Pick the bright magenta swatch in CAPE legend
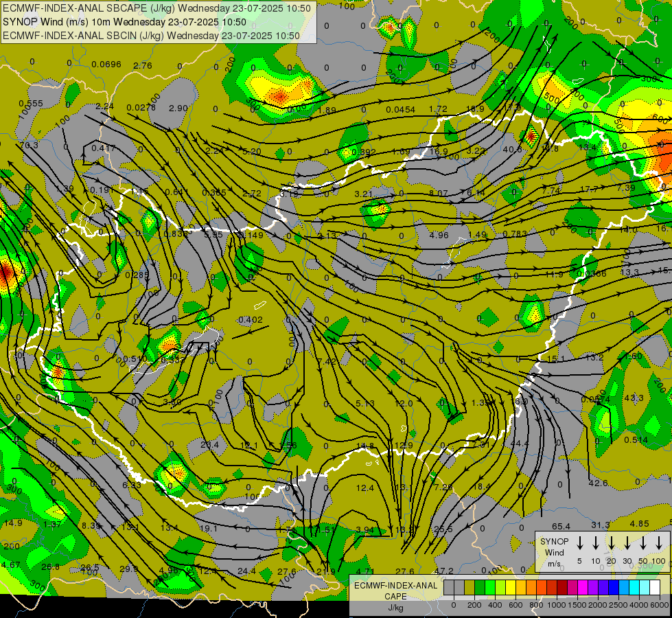Screen dimensions: 672x618 (583, 587)
